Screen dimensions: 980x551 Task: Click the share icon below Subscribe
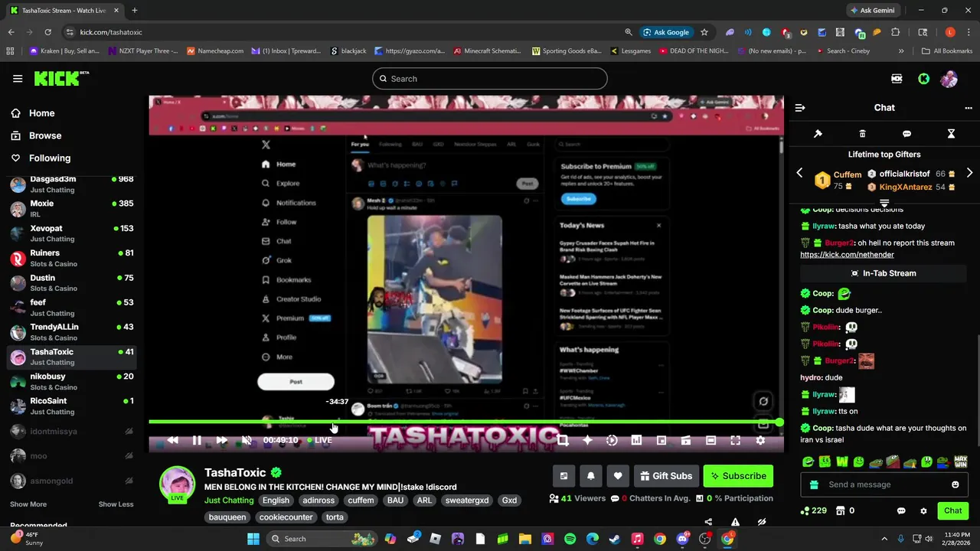[x=708, y=523]
